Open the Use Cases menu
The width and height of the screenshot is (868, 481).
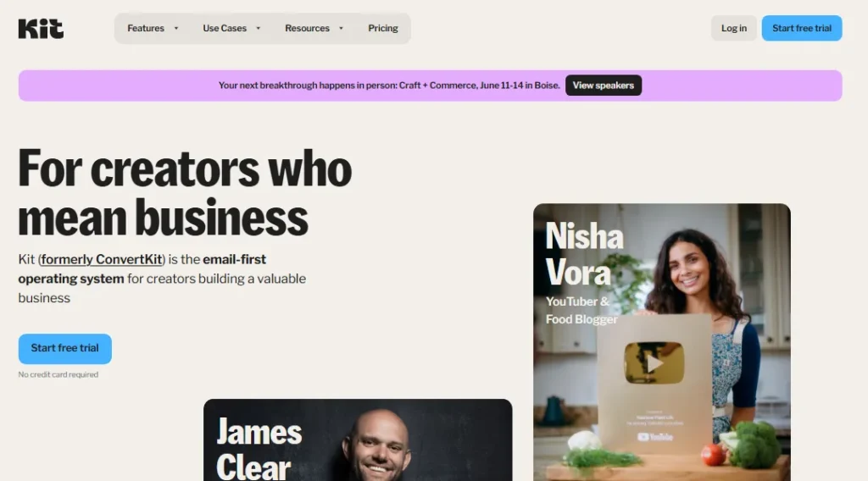tap(224, 28)
